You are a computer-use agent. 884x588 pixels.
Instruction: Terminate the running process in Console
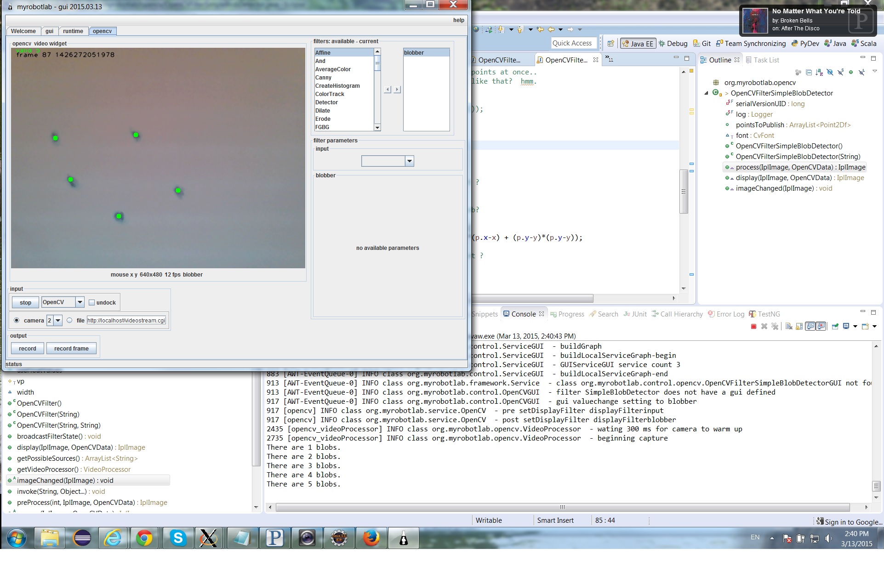tap(753, 326)
